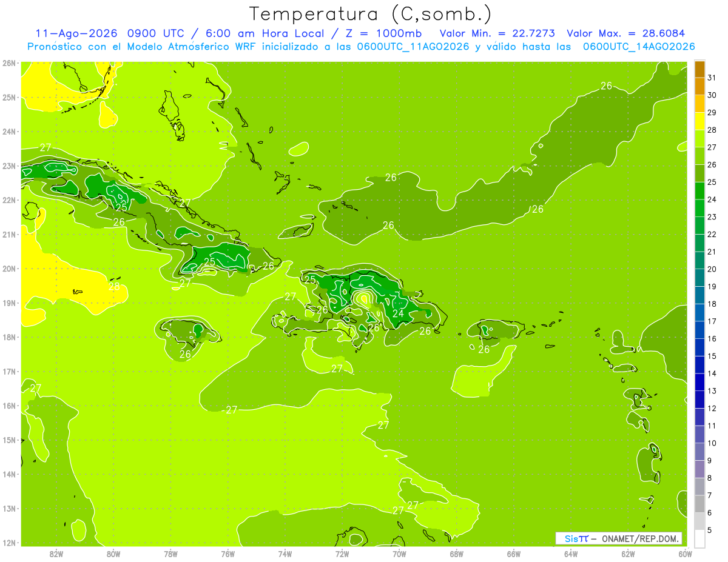Click the "78W" longitude axis label
The image size is (728, 562).
(170, 554)
